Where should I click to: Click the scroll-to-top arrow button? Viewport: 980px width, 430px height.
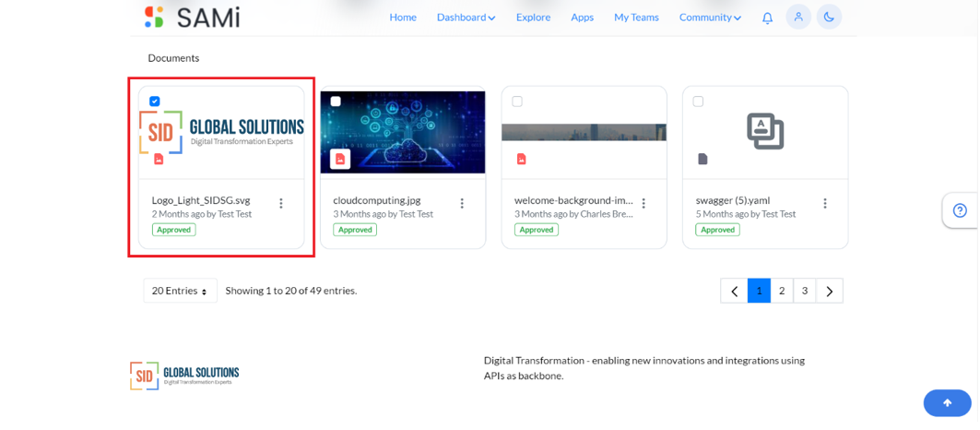point(947,403)
